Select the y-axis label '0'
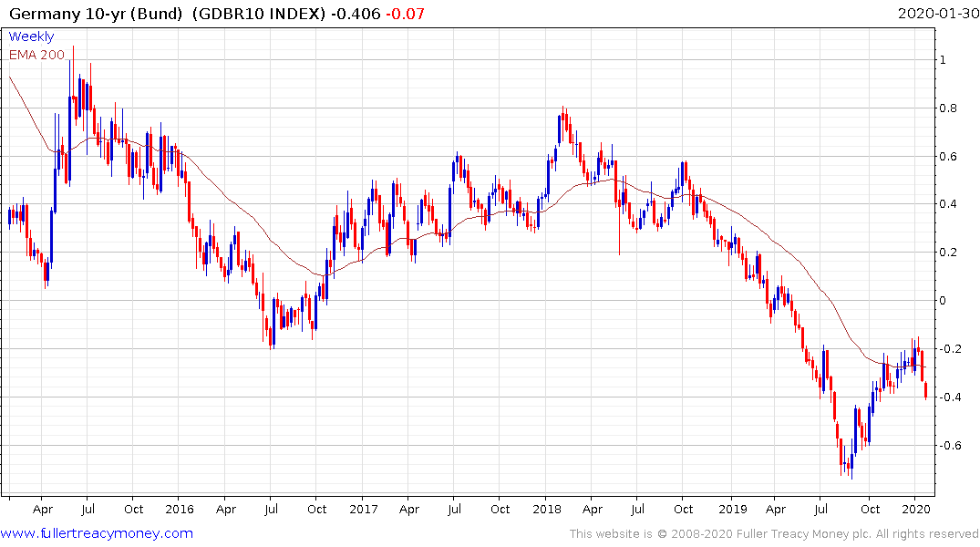The width and height of the screenshot is (980, 547). pyautogui.click(x=944, y=301)
